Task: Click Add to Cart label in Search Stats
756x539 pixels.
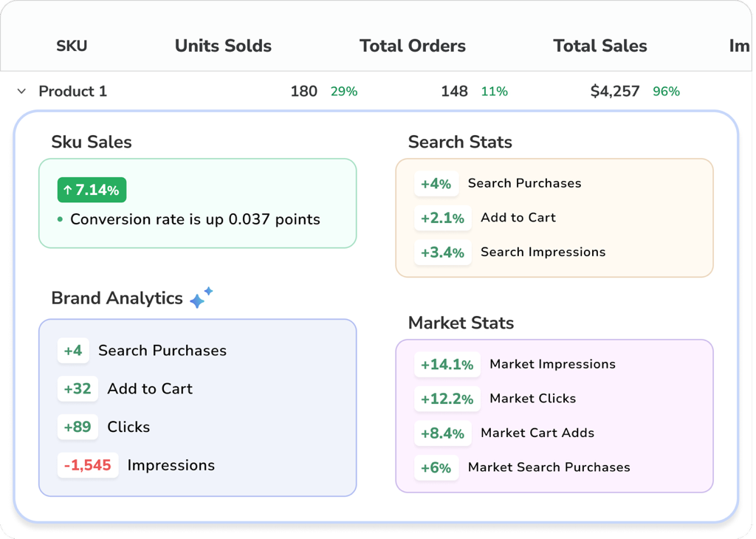Action: tap(518, 217)
